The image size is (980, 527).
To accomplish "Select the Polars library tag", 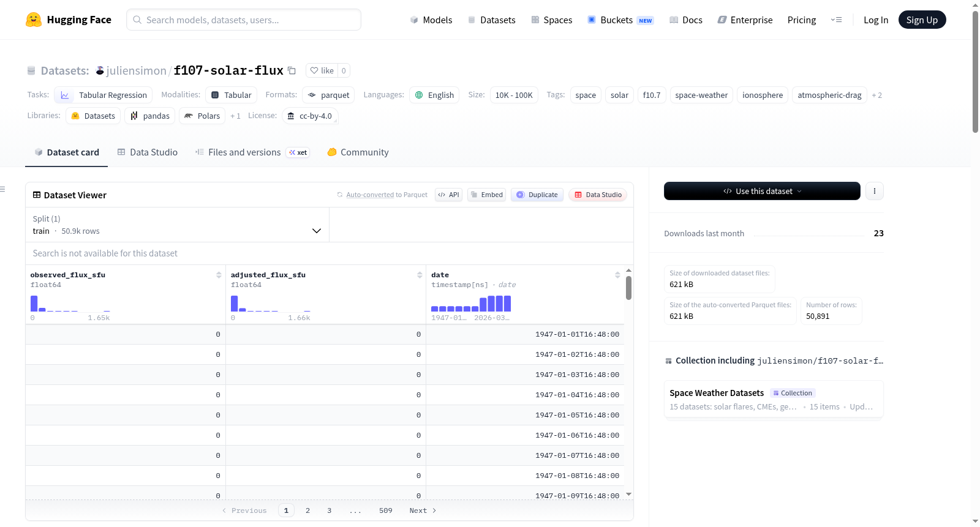I will coord(202,116).
